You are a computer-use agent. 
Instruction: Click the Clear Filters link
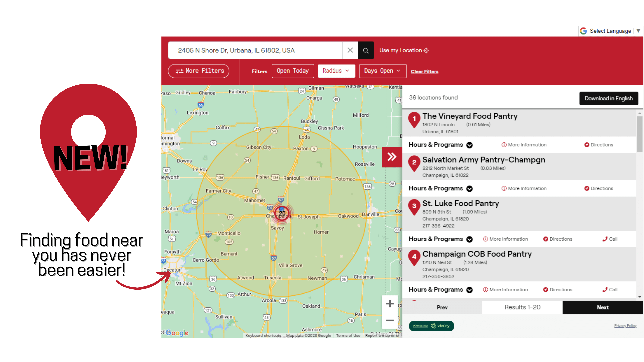425,72
